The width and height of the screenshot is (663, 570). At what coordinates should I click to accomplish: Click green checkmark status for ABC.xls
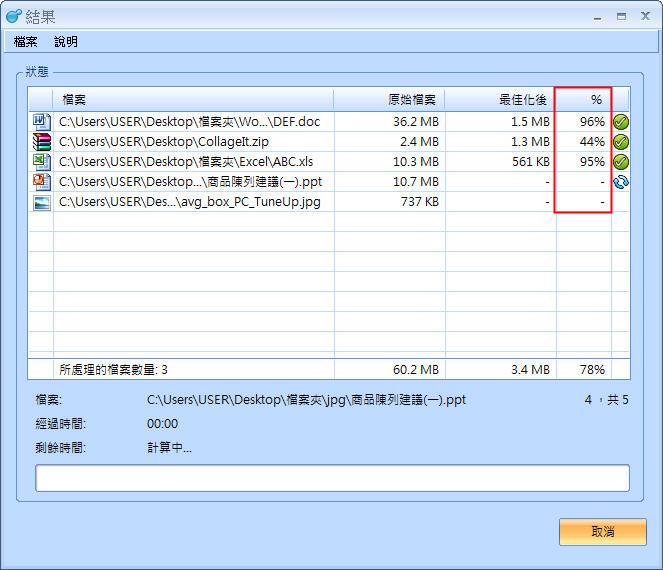click(x=621, y=162)
